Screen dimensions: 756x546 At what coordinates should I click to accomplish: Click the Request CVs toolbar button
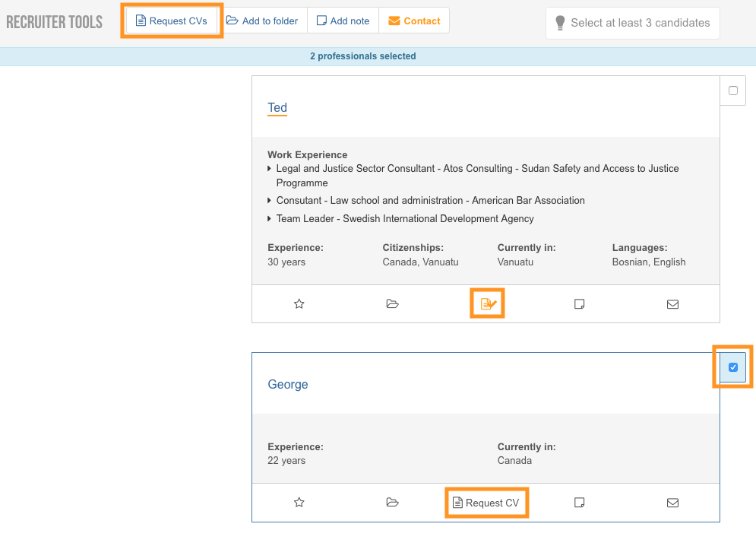click(172, 21)
